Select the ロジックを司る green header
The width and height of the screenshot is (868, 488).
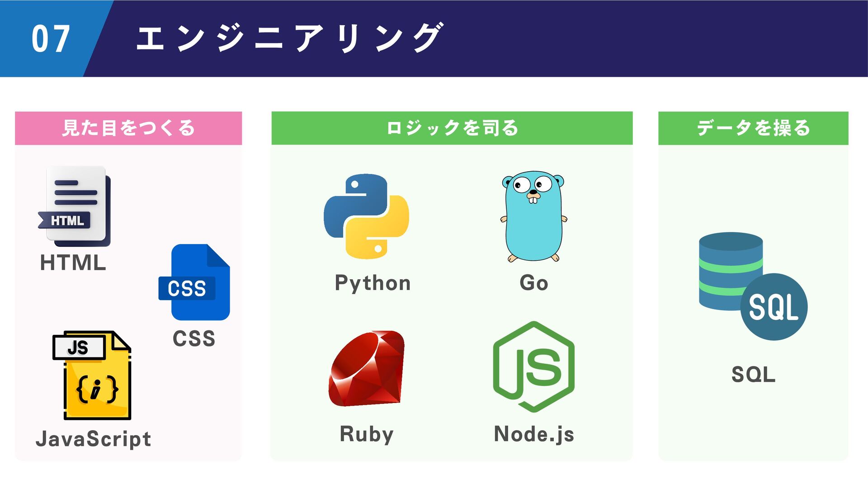452,128
